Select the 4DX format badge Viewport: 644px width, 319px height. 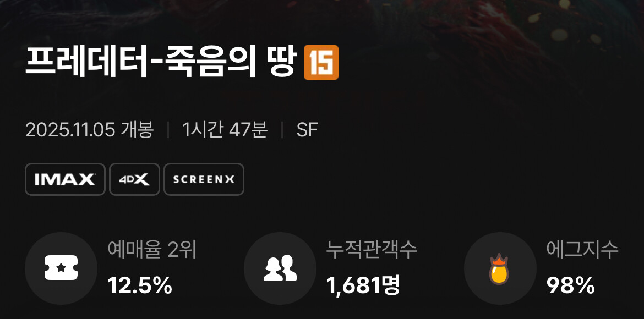point(134,179)
